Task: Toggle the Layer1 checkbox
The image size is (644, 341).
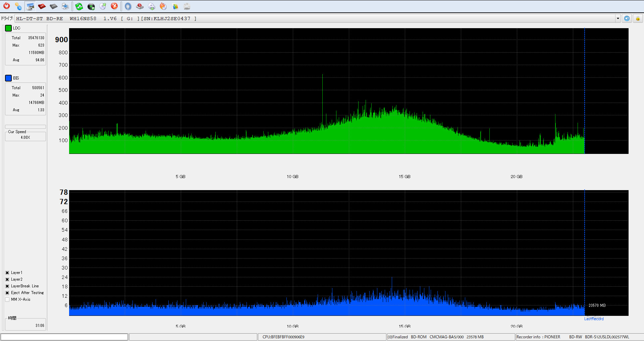Action: tap(7, 273)
